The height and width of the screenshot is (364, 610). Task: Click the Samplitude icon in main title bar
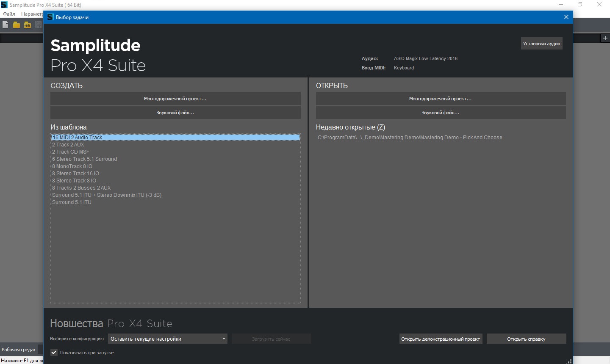[4, 5]
